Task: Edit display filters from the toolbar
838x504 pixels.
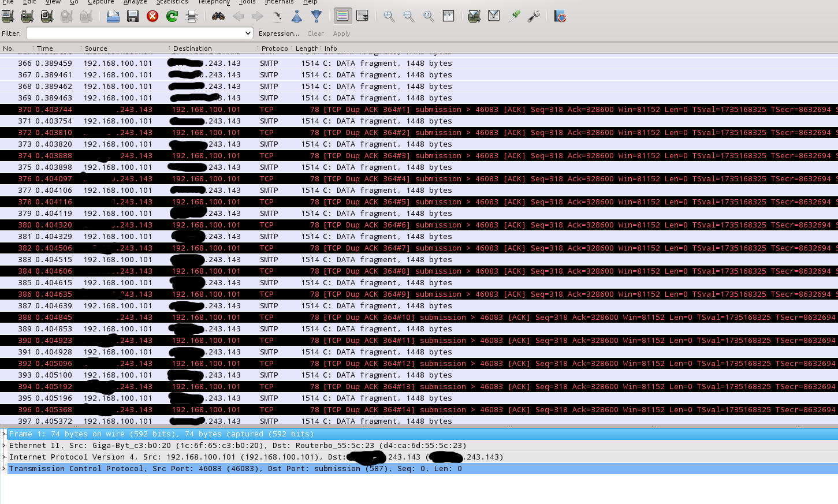Action: (x=494, y=16)
